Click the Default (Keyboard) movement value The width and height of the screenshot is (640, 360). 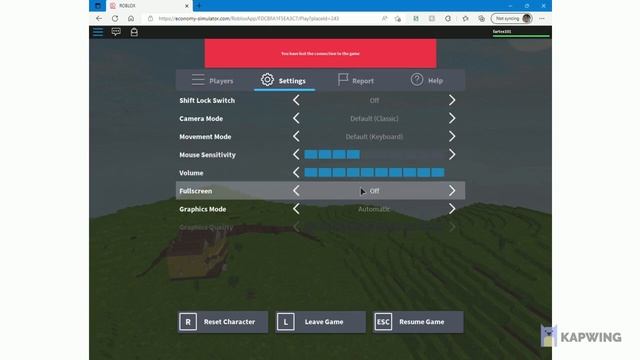tap(374, 137)
